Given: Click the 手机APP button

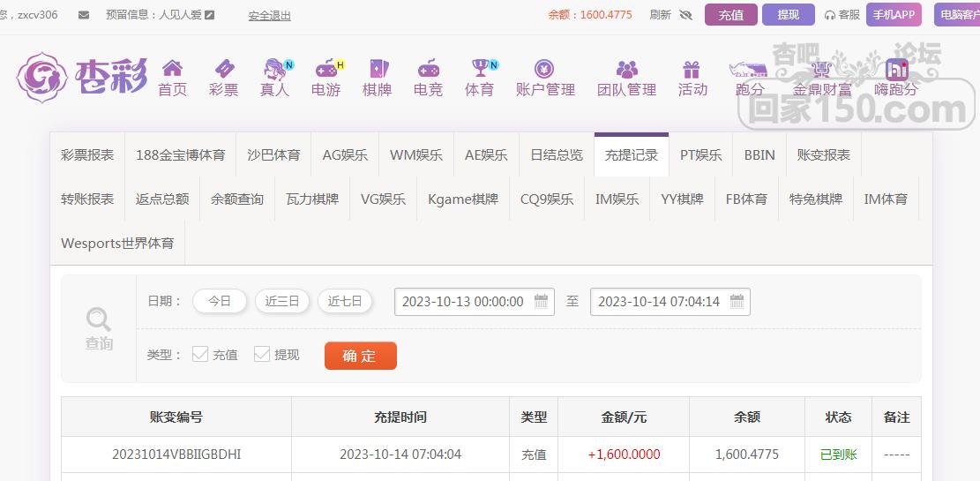Looking at the screenshot, I should (x=894, y=15).
